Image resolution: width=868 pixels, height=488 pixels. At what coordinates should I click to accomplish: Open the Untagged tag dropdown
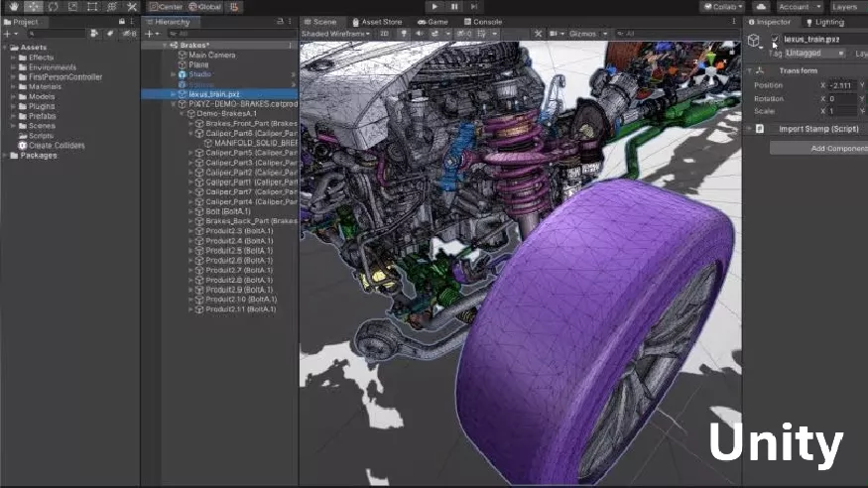[x=814, y=54]
